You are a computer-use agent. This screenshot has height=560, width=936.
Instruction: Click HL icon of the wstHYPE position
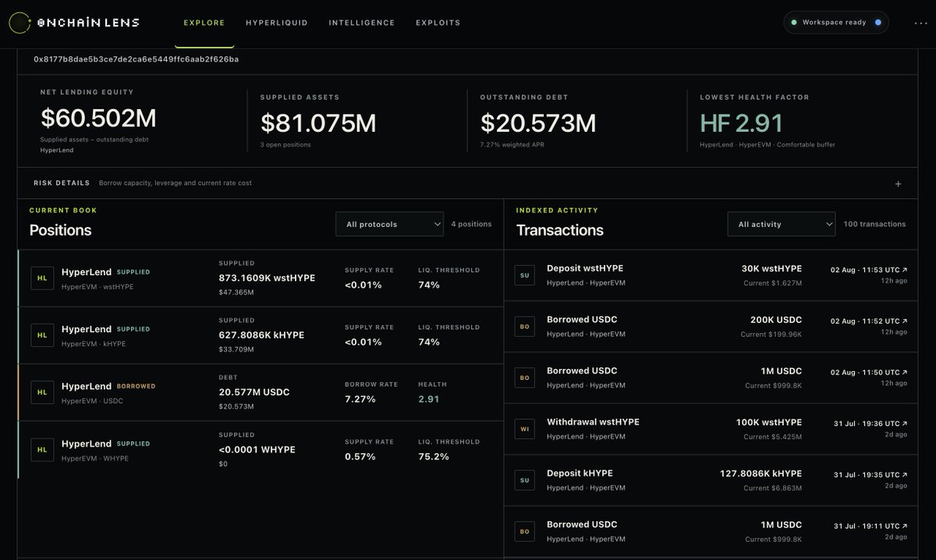pos(41,278)
